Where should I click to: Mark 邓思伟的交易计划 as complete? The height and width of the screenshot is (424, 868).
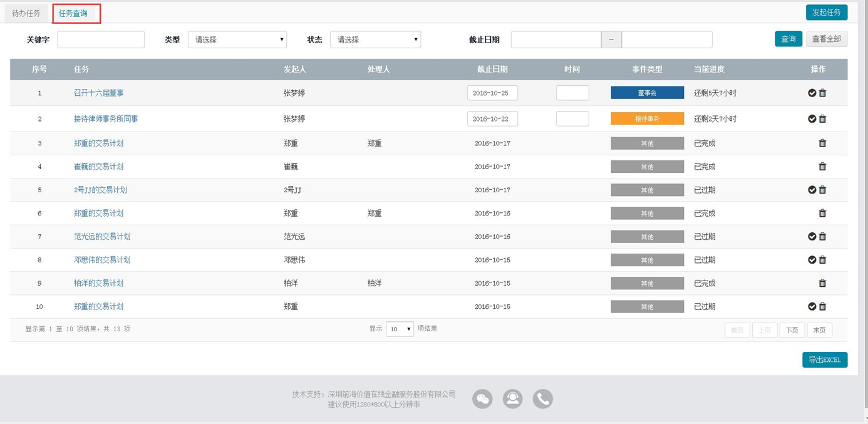(812, 259)
